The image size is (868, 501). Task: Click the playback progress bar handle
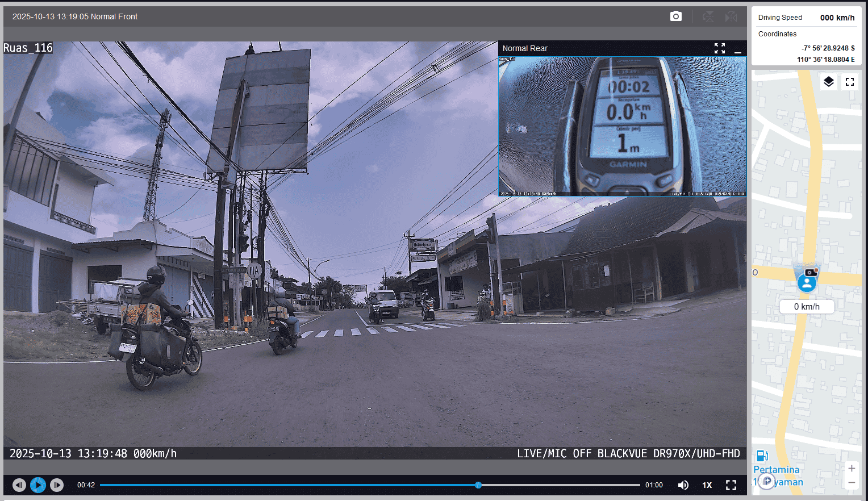tap(478, 485)
